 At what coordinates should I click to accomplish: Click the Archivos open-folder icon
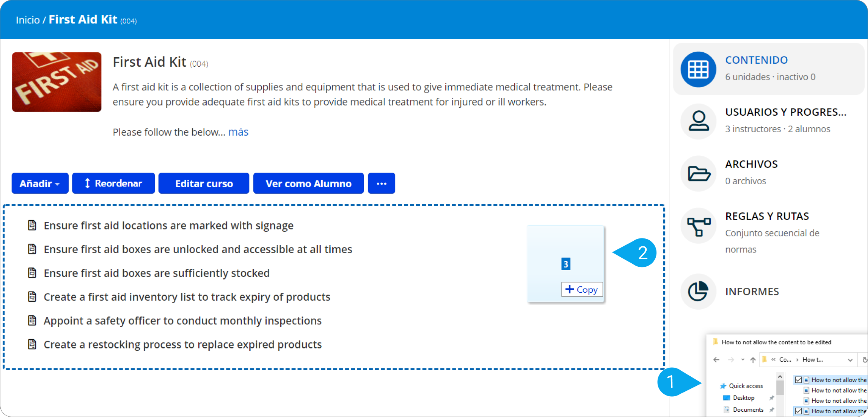click(698, 173)
